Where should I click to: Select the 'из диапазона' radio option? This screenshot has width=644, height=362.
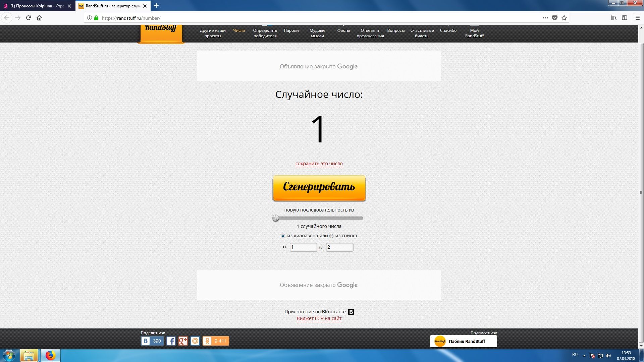(x=283, y=236)
